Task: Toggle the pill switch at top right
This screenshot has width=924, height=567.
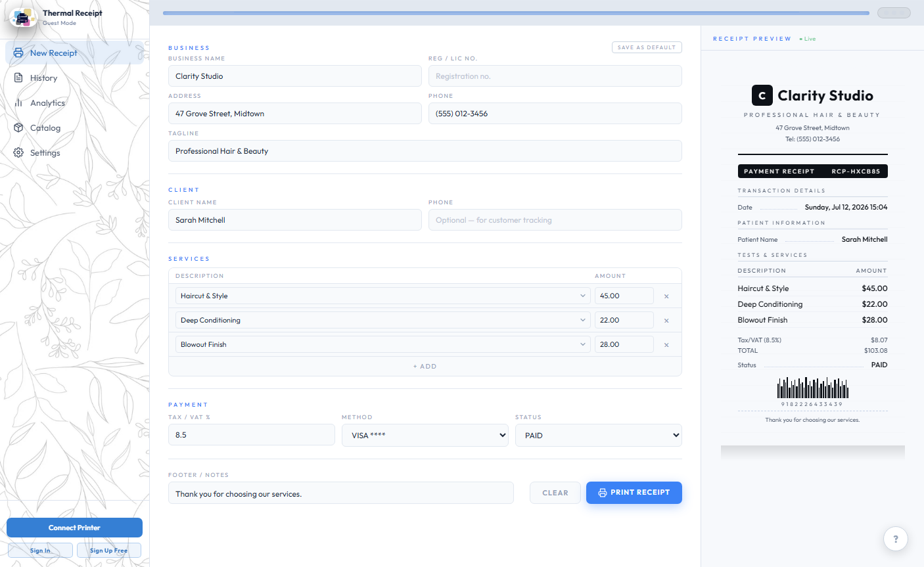Action: pos(894,12)
